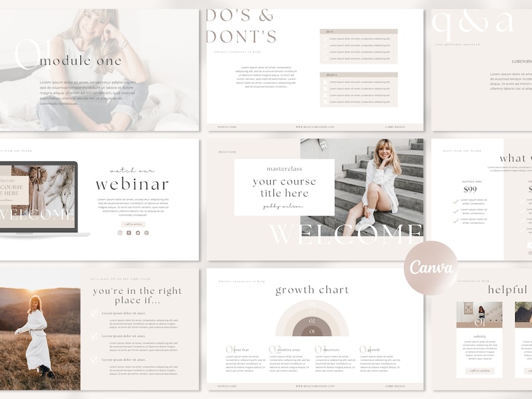This screenshot has width=532, height=399.
Task: Click the Canva logo badge
Action: (x=431, y=268)
